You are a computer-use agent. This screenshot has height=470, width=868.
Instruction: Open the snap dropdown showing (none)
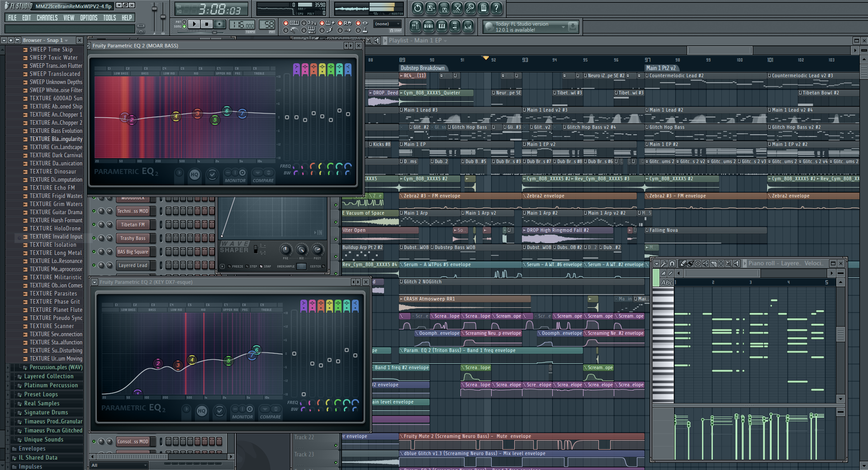point(387,24)
